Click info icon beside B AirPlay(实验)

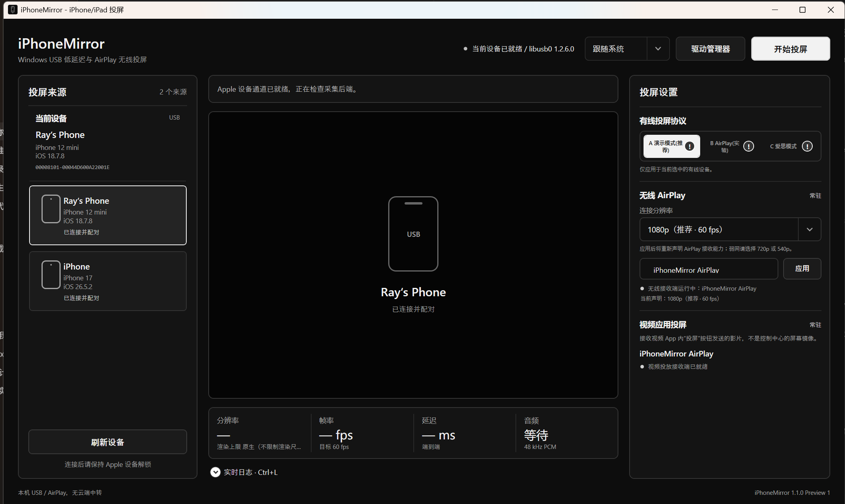coord(749,146)
